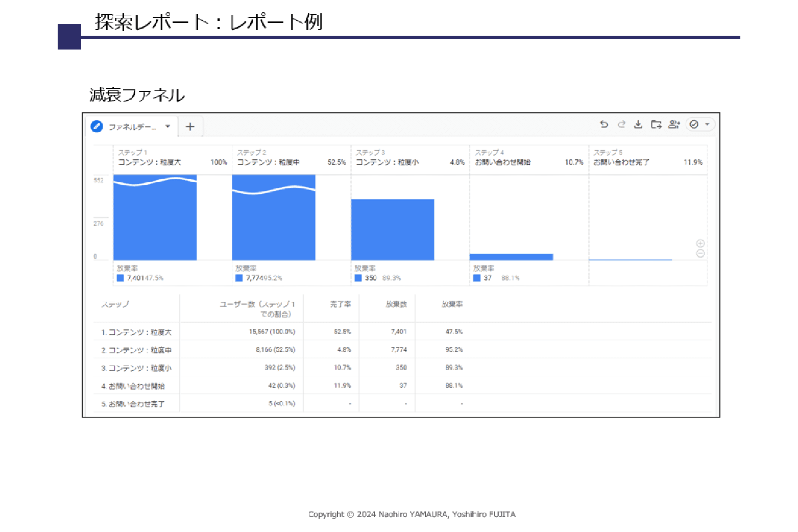Click the plus icon to add tab
The width and height of the screenshot is (798, 532).
[190, 127]
